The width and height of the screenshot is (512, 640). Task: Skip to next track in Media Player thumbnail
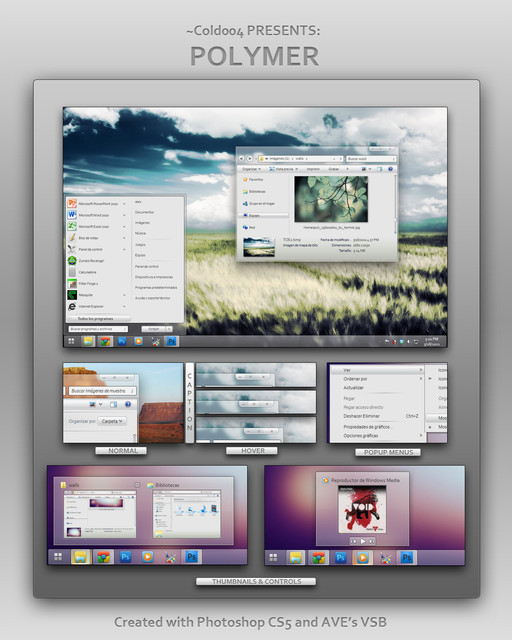coord(372,541)
